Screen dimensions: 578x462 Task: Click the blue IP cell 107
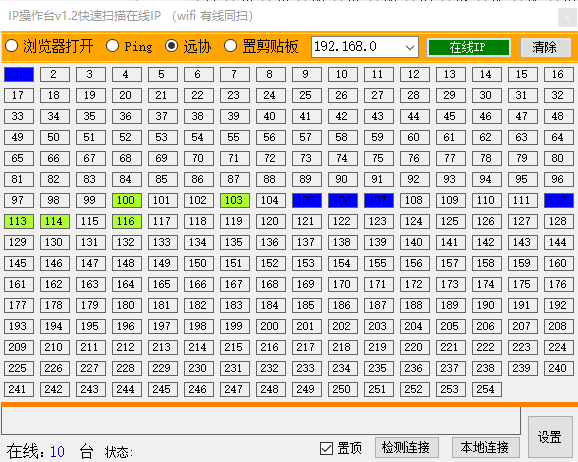pyautogui.click(x=379, y=201)
